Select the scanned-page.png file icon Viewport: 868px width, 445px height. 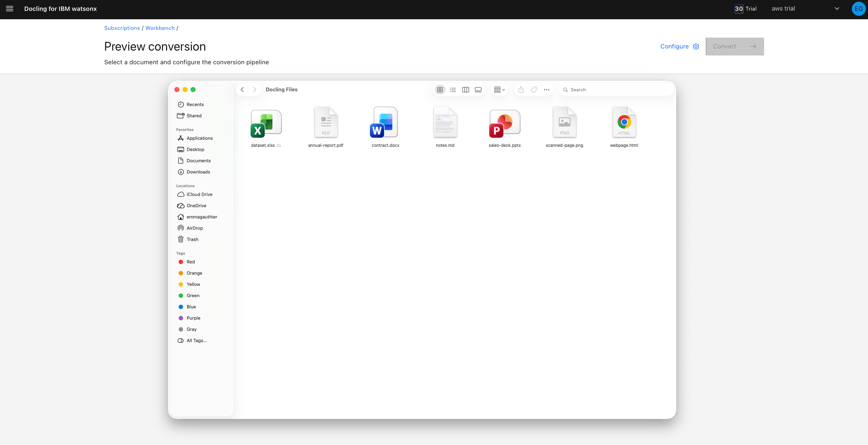(564, 122)
